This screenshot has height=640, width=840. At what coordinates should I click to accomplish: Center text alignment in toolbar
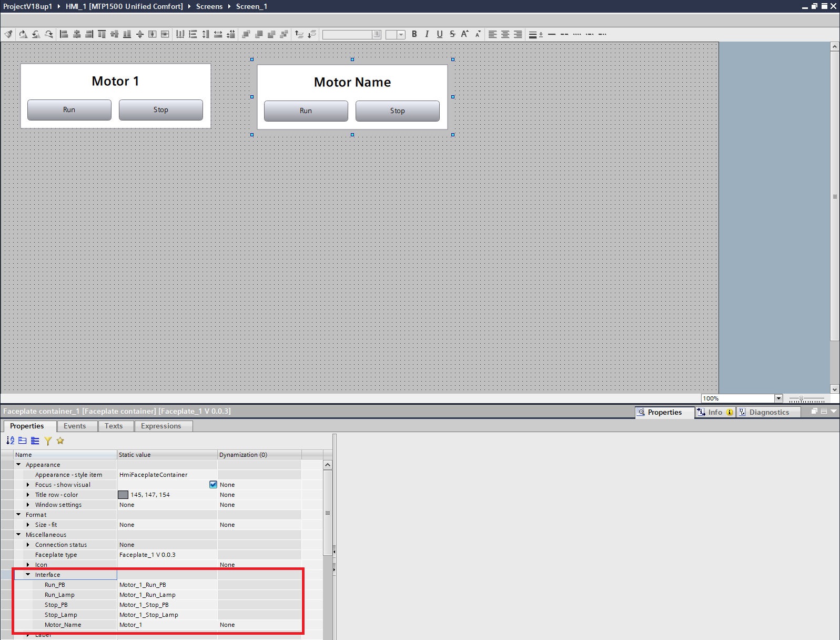505,34
